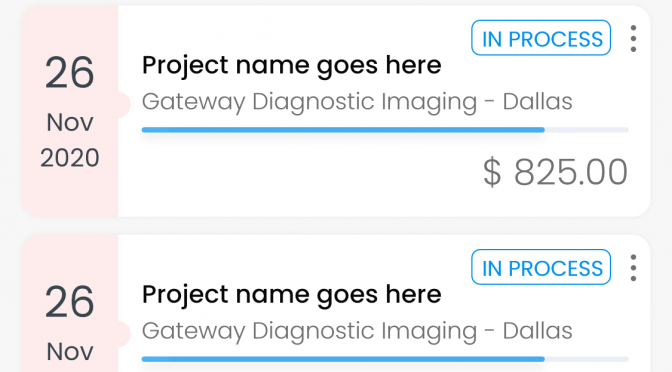Open the three-dot menu on the top card
672x372 pixels.
click(x=633, y=39)
